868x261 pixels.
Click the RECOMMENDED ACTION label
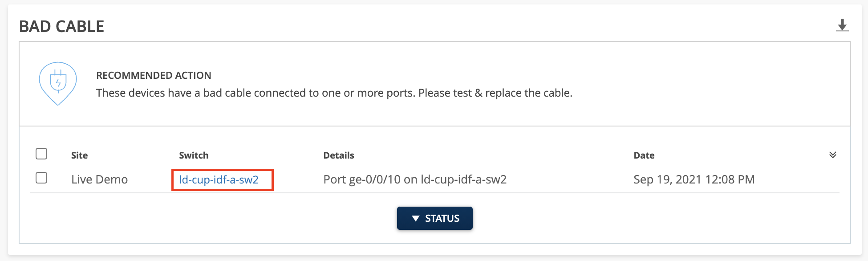[x=154, y=75]
